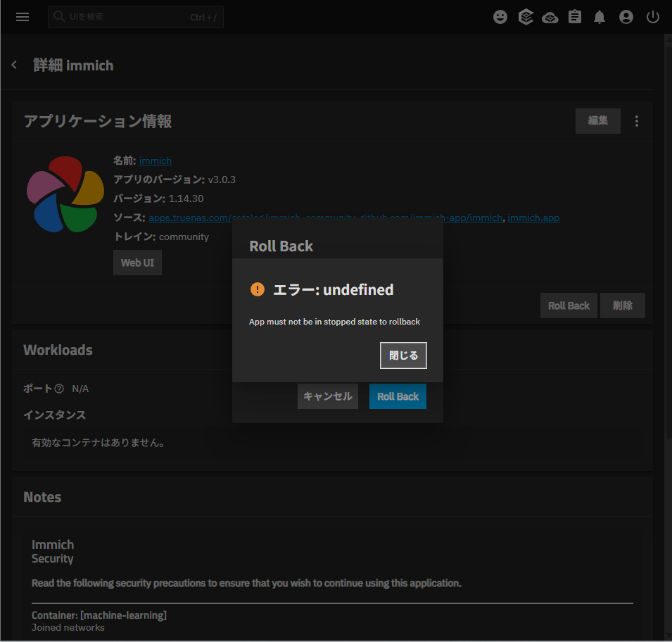This screenshot has width=672, height=642.
Task: Select the 有効なコンテナはありません message
Action: pyautogui.click(x=98, y=443)
